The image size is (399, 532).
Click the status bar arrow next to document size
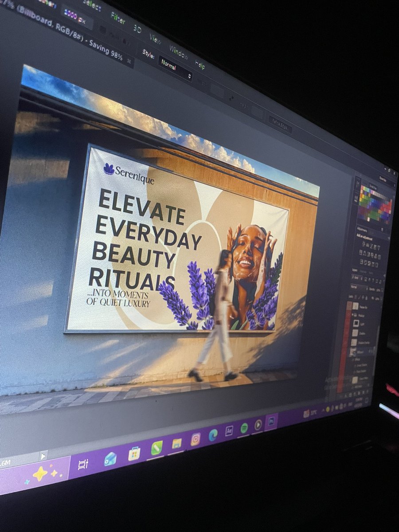click(x=43, y=455)
